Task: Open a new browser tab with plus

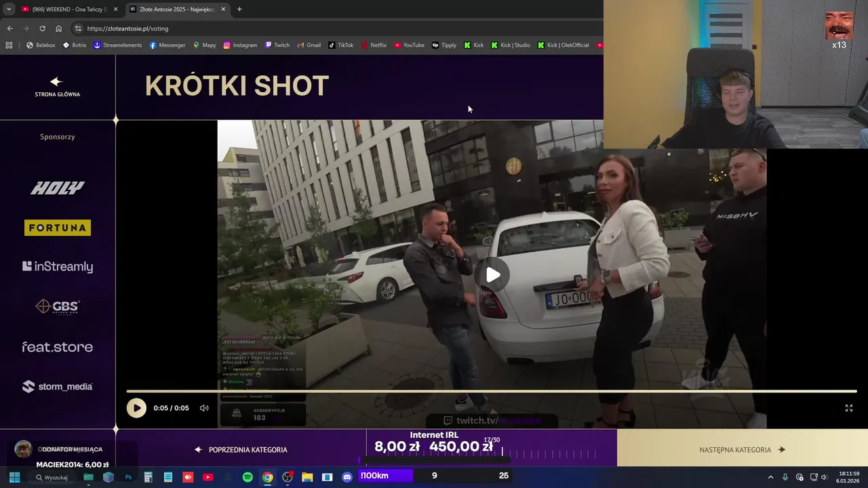Action: 239,9
